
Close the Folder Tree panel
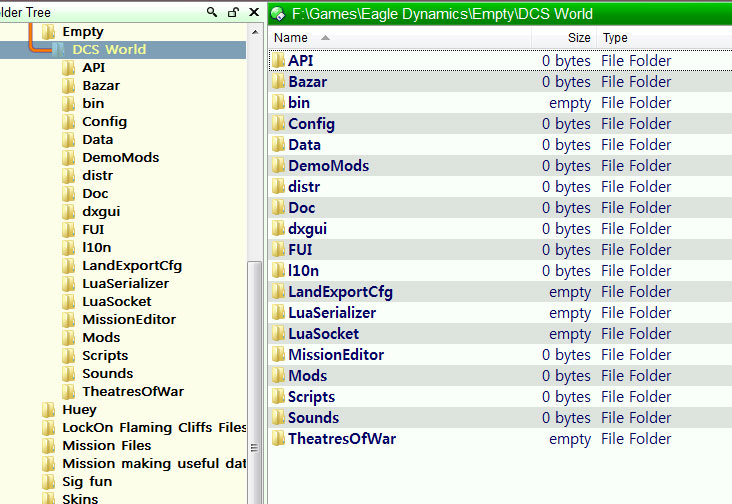point(252,12)
